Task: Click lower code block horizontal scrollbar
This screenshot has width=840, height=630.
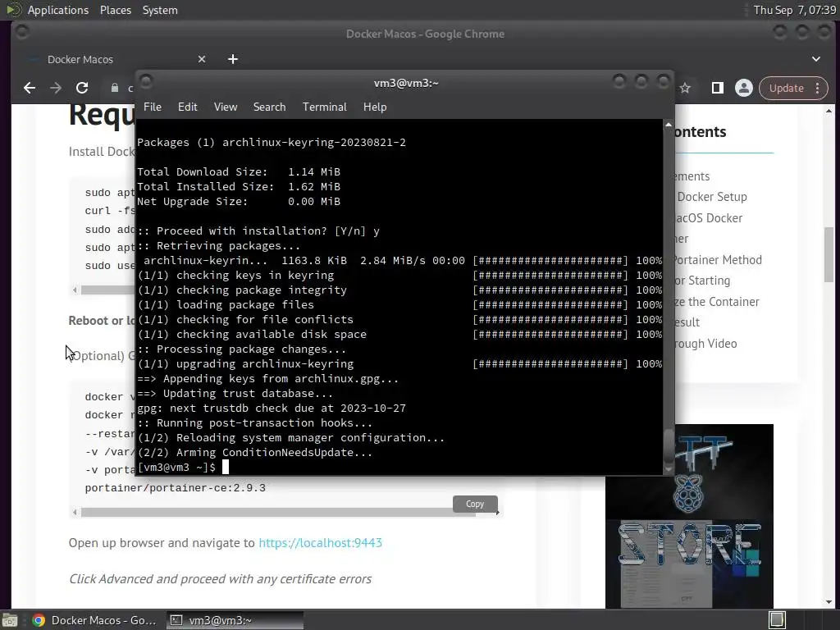Action: (278, 512)
